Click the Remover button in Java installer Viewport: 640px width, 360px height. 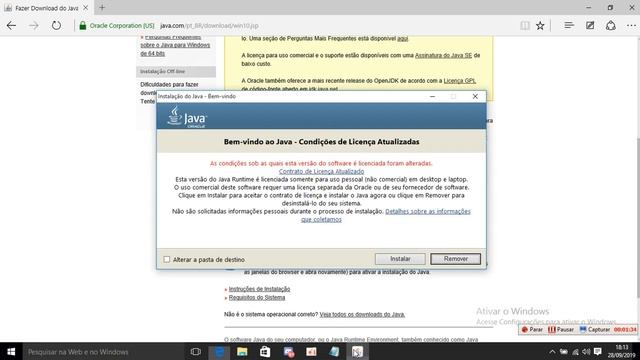tap(456, 259)
